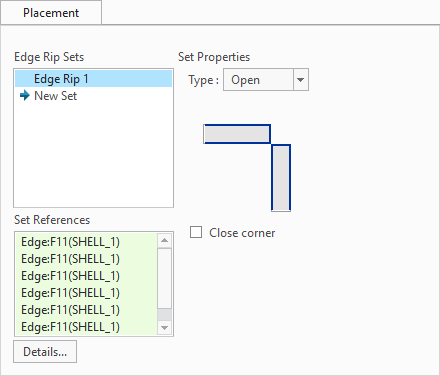
Task: Click the blue arrow beside New Set
Action: tap(25, 96)
